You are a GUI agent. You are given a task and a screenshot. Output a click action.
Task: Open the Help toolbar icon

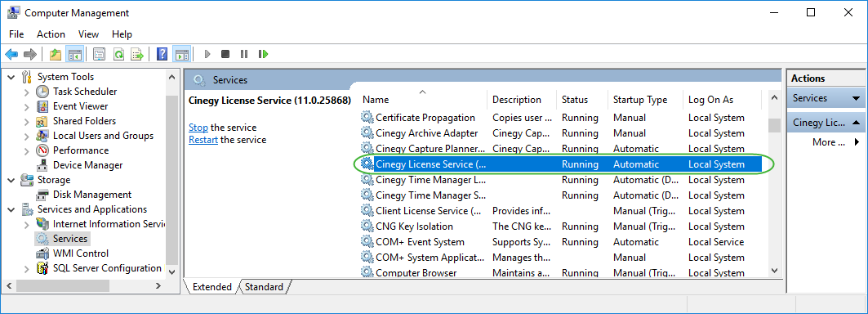pyautogui.click(x=162, y=54)
